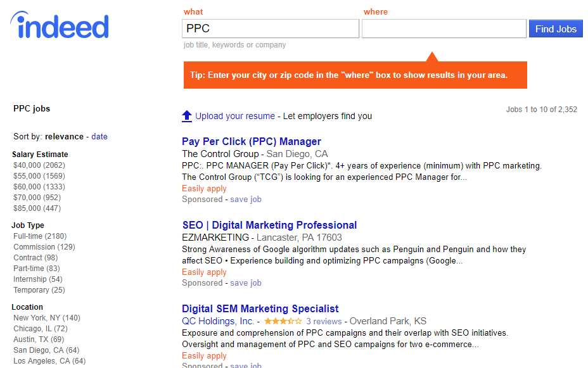Open QC Holdings 3 reviews link

(324, 322)
